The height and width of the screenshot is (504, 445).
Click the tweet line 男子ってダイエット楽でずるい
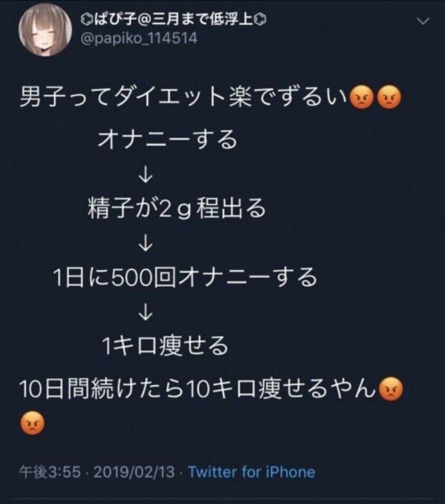point(184,97)
